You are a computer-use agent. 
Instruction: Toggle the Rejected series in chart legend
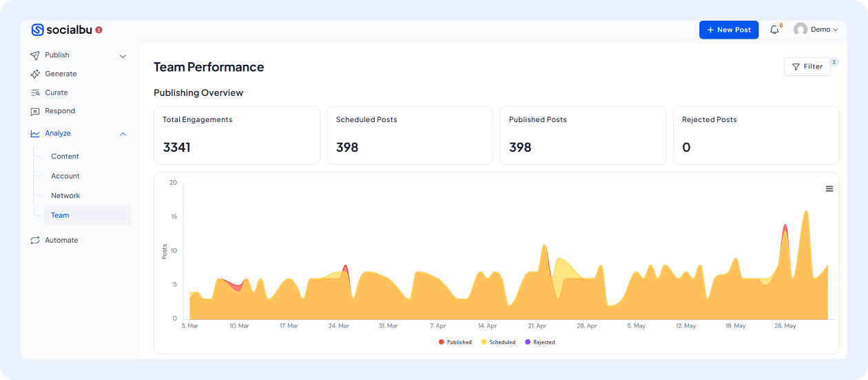pos(540,342)
